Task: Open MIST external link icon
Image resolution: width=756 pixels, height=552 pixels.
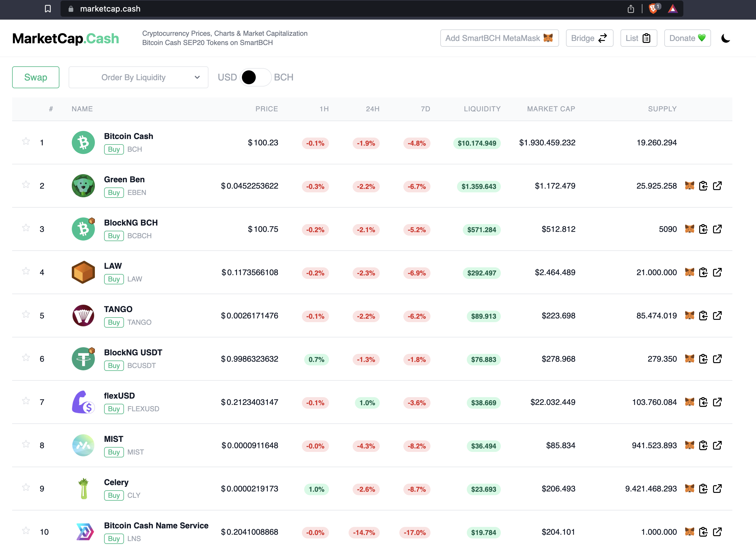Action: (x=717, y=445)
